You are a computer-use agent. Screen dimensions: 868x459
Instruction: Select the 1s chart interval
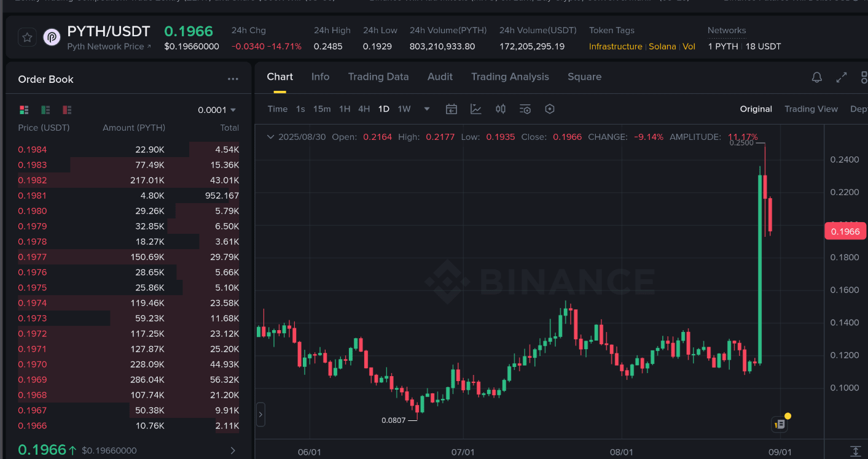pyautogui.click(x=300, y=109)
